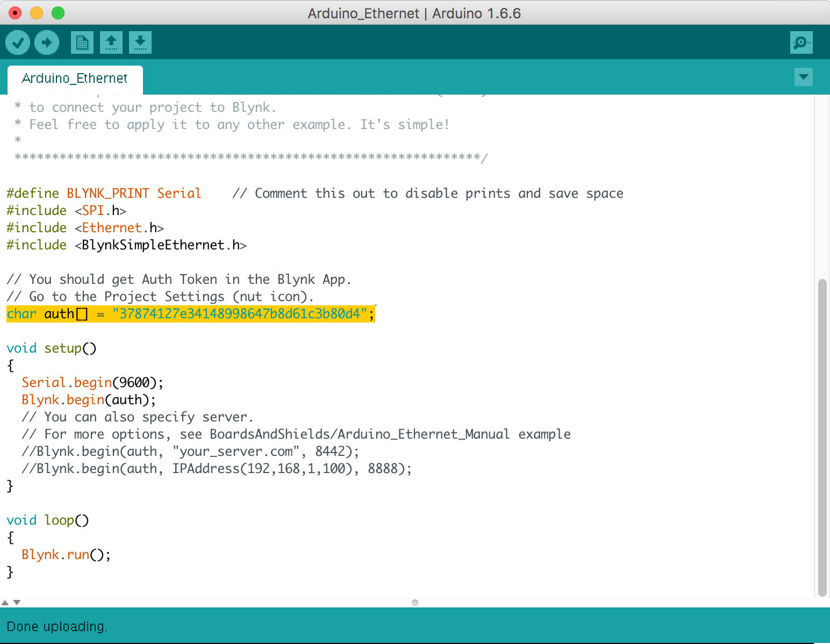Screen dimensions: 830x644
Task: Select the Arduino_Ethernet sketch tab
Action: coord(75,79)
